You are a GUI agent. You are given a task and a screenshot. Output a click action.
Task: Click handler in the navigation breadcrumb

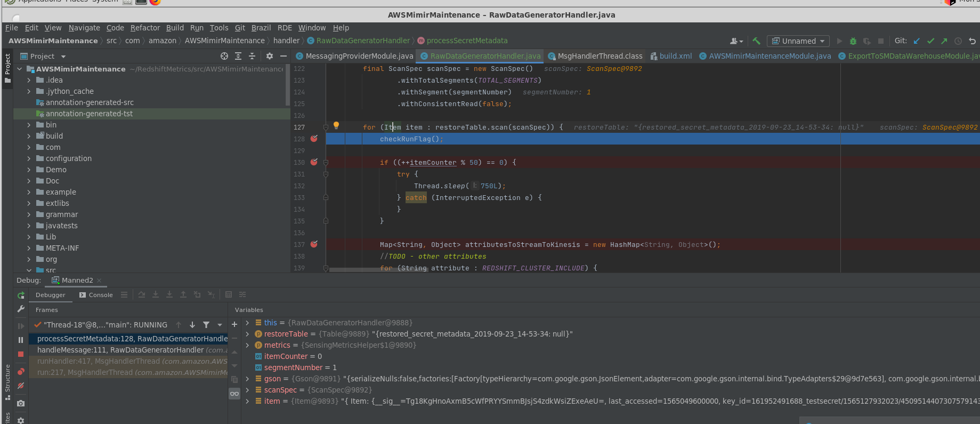(x=286, y=41)
